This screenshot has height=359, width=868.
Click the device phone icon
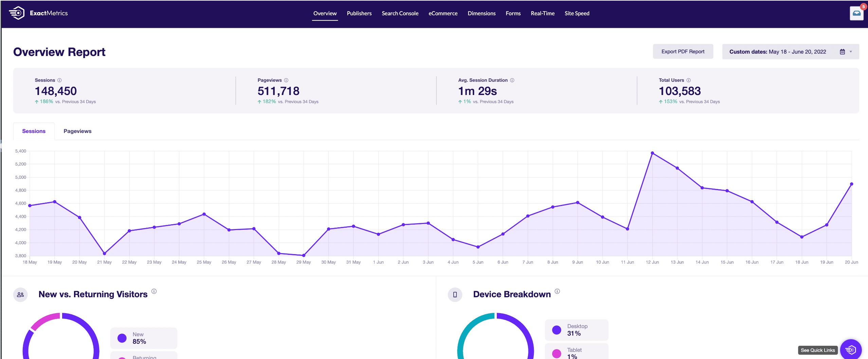click(x=455, y=295)
